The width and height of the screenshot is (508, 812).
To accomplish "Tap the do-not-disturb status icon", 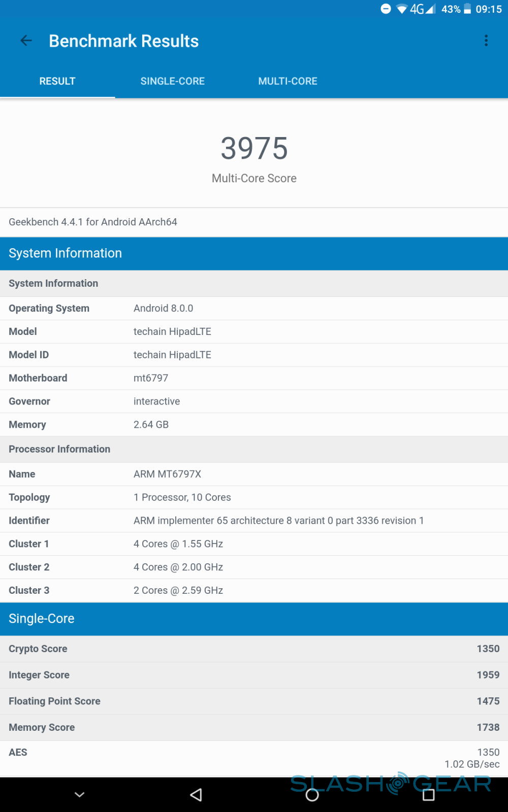I will [x=386, y=9].
